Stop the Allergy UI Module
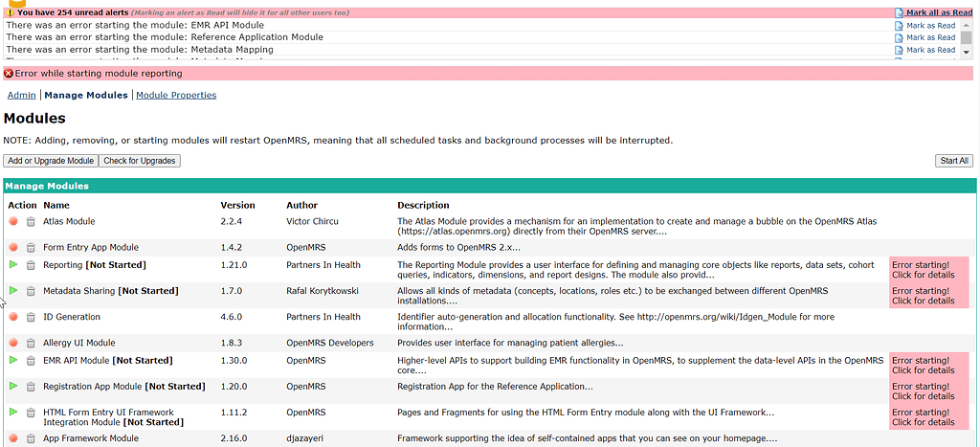Viewport: 980px width, 447px height. click(13, 343)
